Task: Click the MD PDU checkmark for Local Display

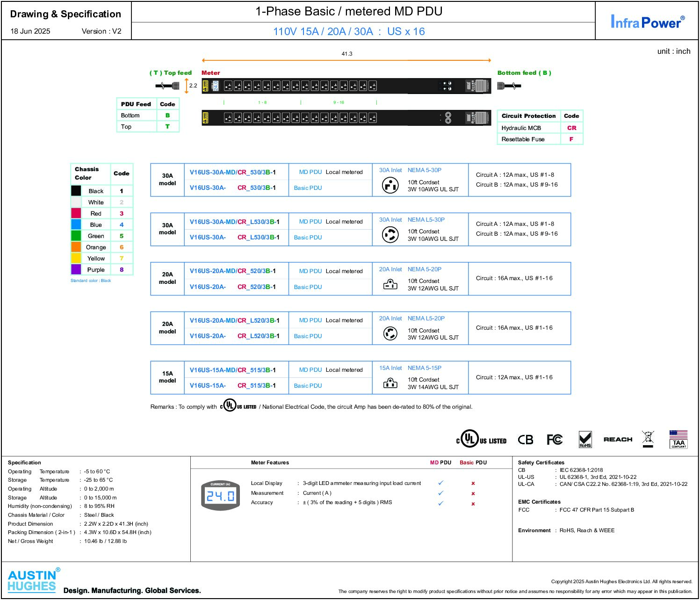Action: [440, 483]
